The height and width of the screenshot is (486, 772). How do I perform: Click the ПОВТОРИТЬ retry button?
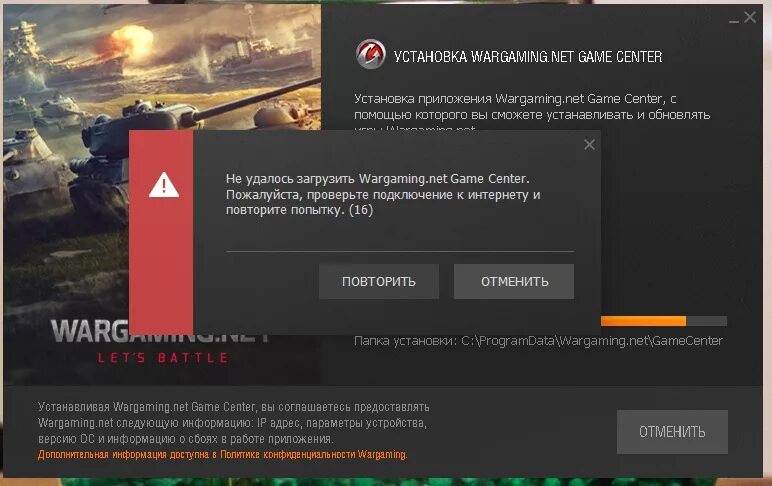[x=379, y=282]
